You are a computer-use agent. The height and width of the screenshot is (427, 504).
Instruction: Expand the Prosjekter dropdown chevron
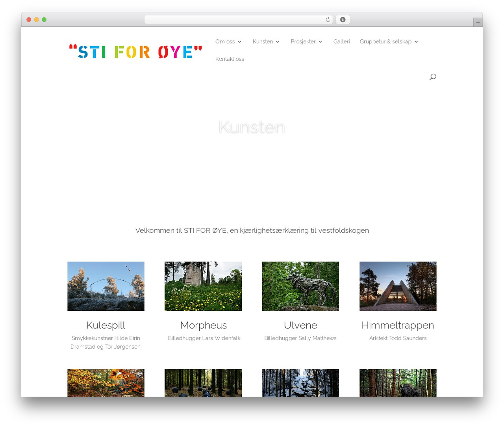click(x=320, y=42)
